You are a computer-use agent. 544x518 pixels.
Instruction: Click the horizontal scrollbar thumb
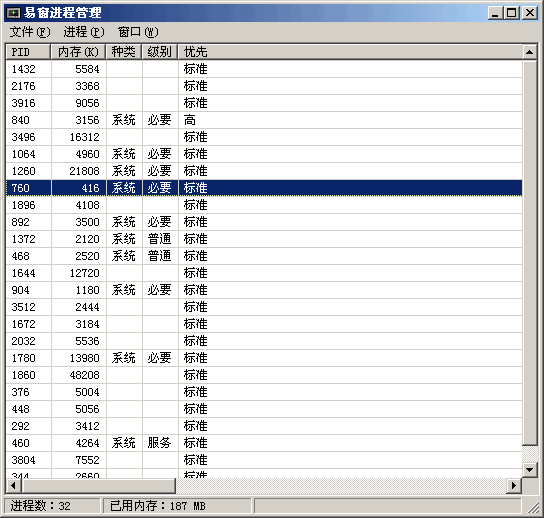(99, 485)
